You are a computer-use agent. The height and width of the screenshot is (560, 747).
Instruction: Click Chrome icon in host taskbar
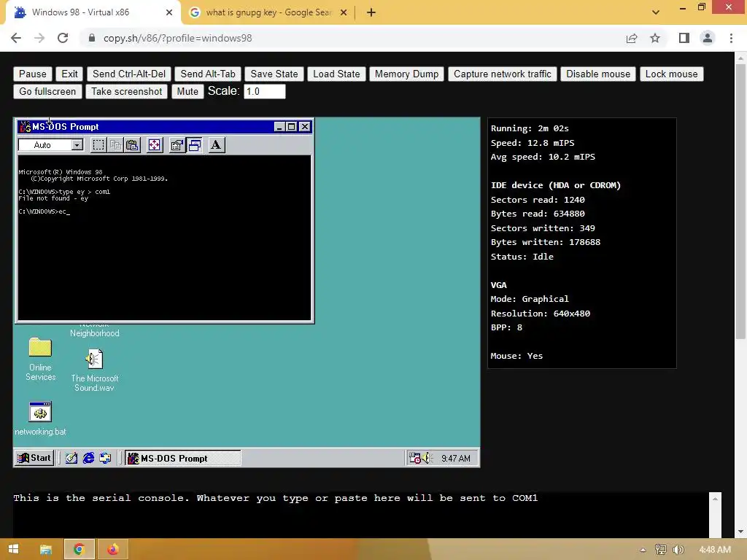pos(79,549)
